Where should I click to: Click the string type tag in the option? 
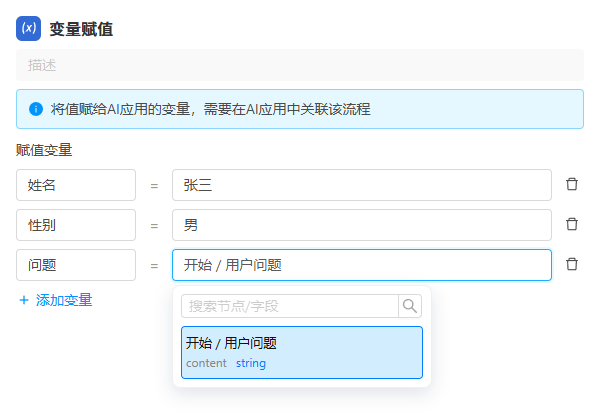point(251,363)
